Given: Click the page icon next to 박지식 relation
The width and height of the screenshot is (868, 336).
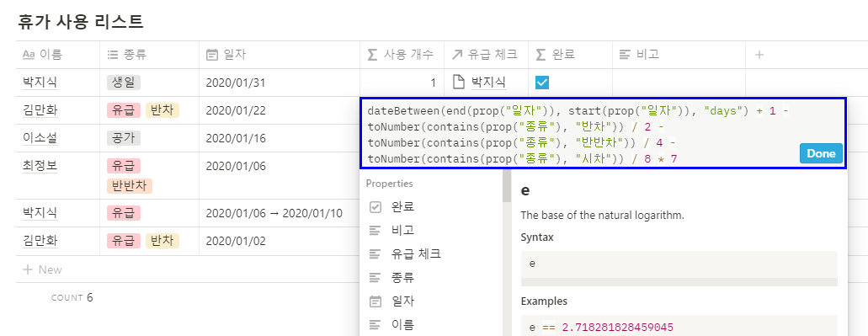Looking at the screenshot, I should pos(458,83).
